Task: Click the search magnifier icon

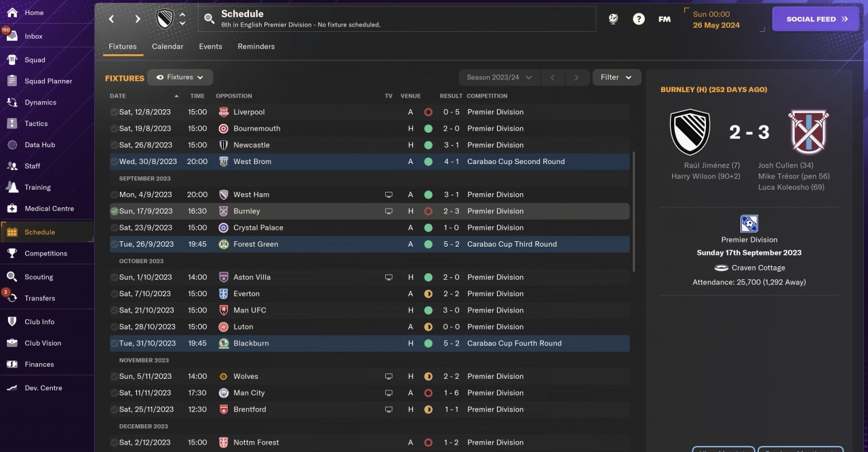Action: (210, 19)
